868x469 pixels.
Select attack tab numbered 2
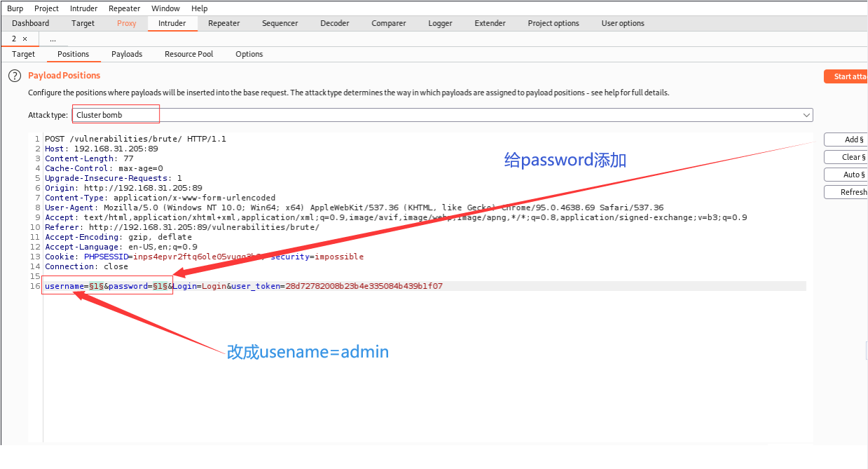click(x=14, y=39)
